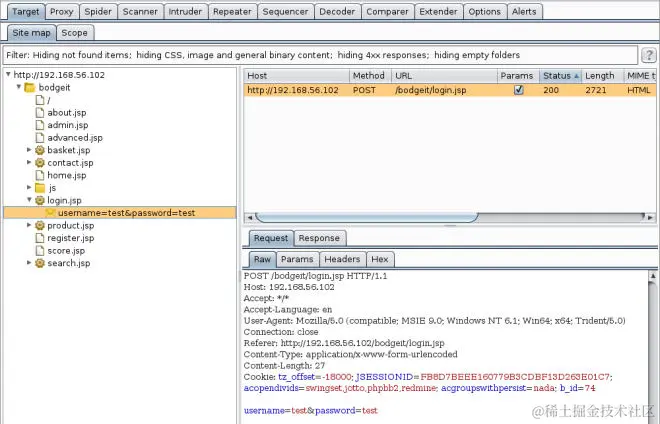Open the filter help question-mark button
The width and height of the screenshot is (660, 424).
click(x=649, y=55)
